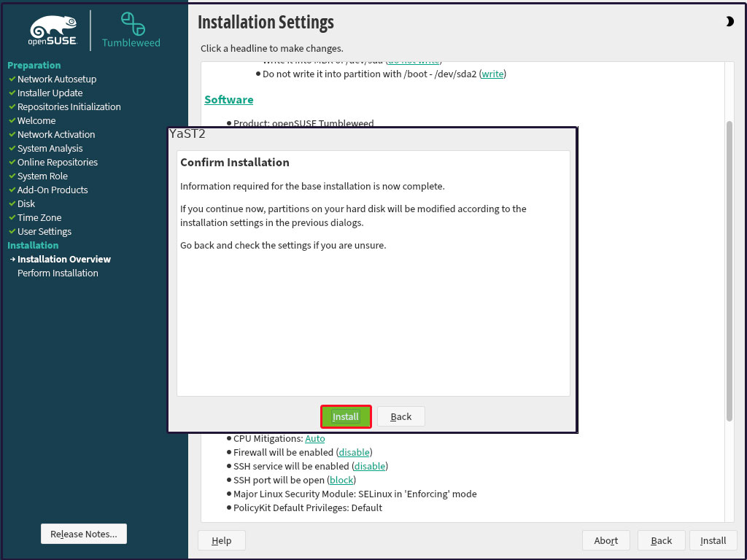Click the SELinux 'Enforcing' mode line
The width and height of the screenshot is (747, 560).
point(355,494)
